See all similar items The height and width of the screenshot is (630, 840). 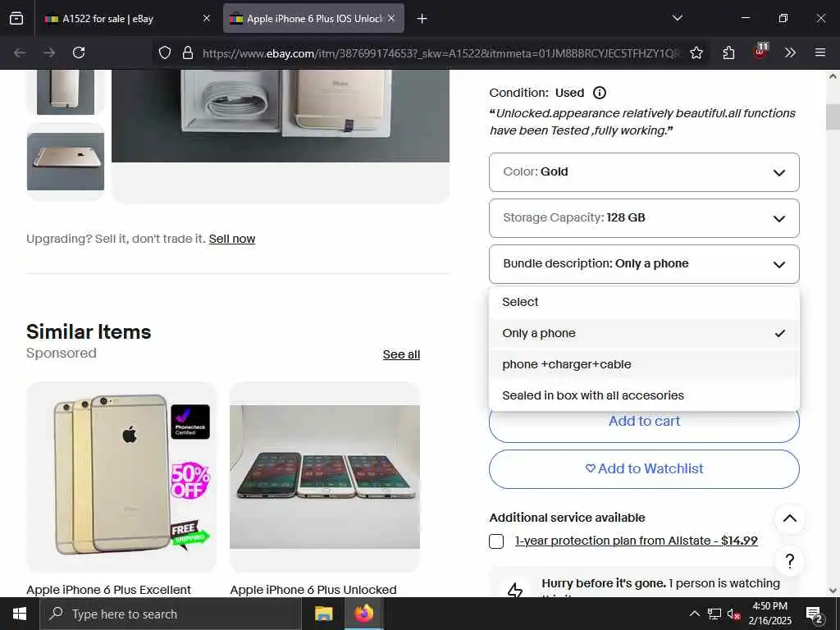pyautogui.click(x=401, y=354)
